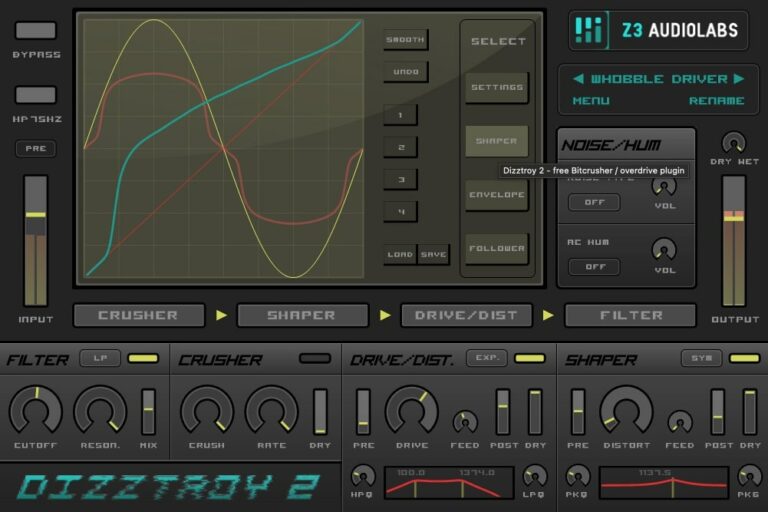Adjust the Drive/Dist Post slider

(x=503, y=412)
